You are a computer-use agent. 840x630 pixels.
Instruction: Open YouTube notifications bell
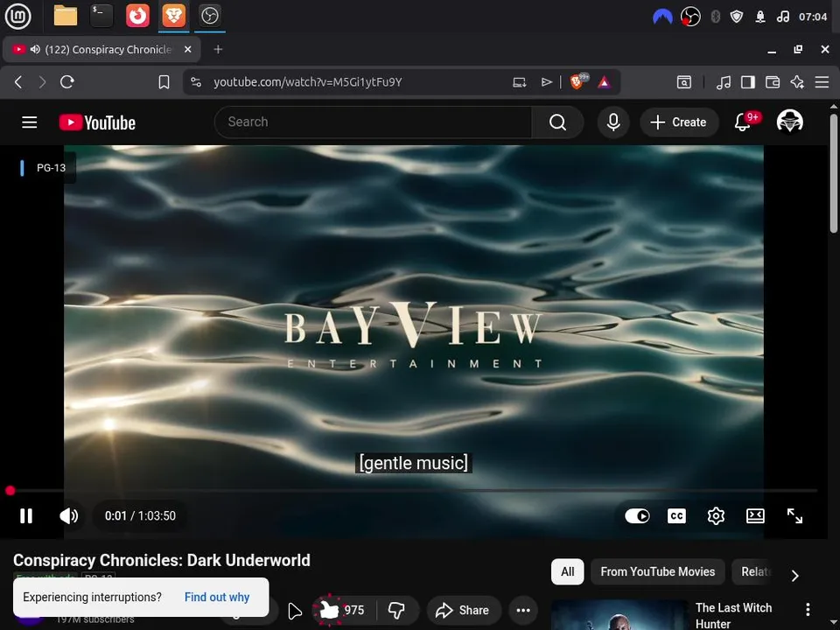tap(743, 122)
